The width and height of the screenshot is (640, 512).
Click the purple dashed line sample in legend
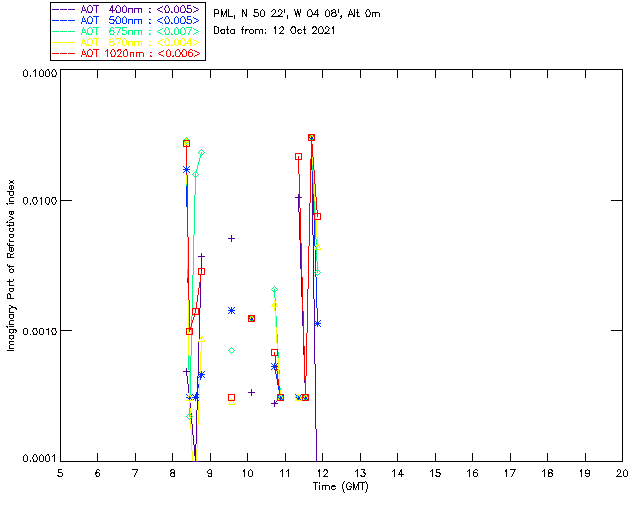(64, 9)
